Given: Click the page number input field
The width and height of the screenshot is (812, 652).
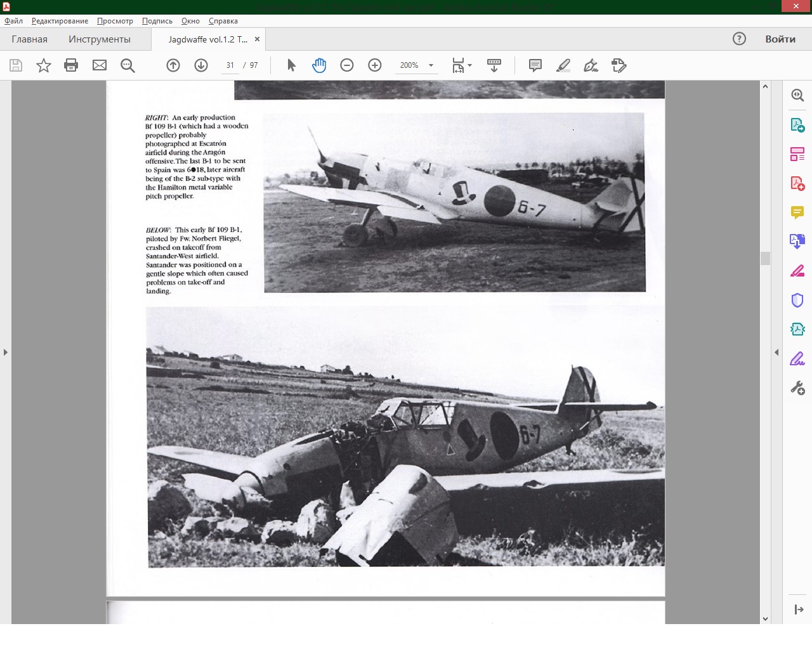Looking at the screenshot, I should click(x=230, y=65).
